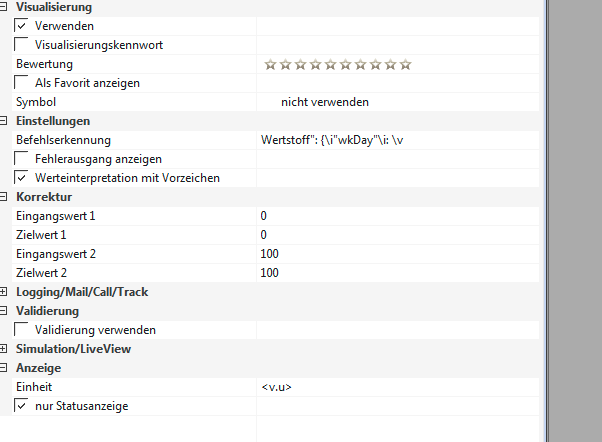This screenshot has width=602, height=442.
Task: Toggle Werteinterpretation mit Vorzeichen checkbox
Action: [22, 177]
